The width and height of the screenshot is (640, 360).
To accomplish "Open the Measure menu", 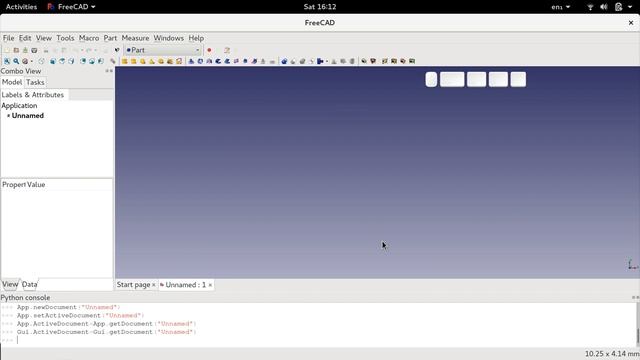I will 135,38.
